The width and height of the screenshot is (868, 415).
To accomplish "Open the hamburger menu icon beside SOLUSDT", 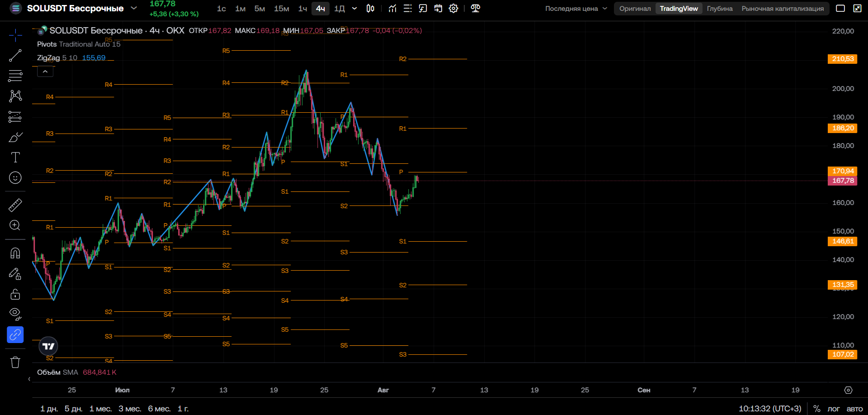I will point(16,8).
